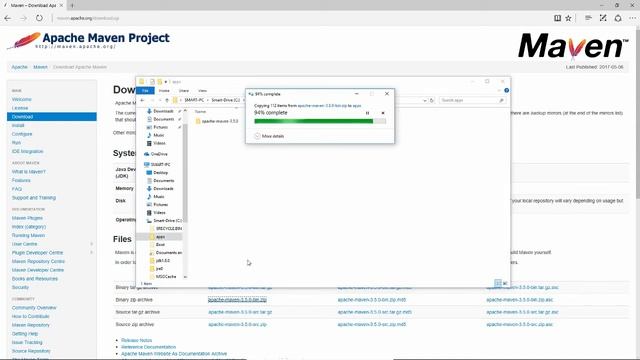Click Apache breadcrumb link on webpage
Viewport: 640px width, 360px height.
tap(20, 67)
